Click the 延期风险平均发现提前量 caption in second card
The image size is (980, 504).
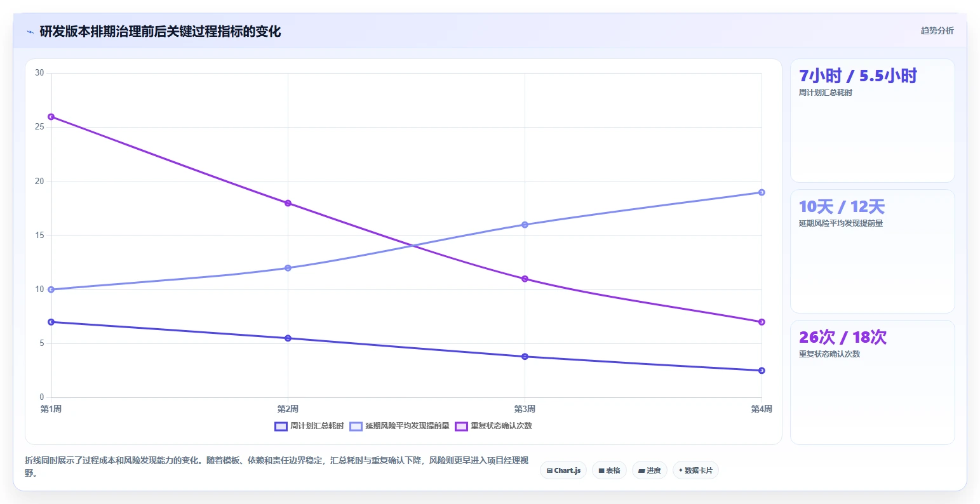(841, 223)
